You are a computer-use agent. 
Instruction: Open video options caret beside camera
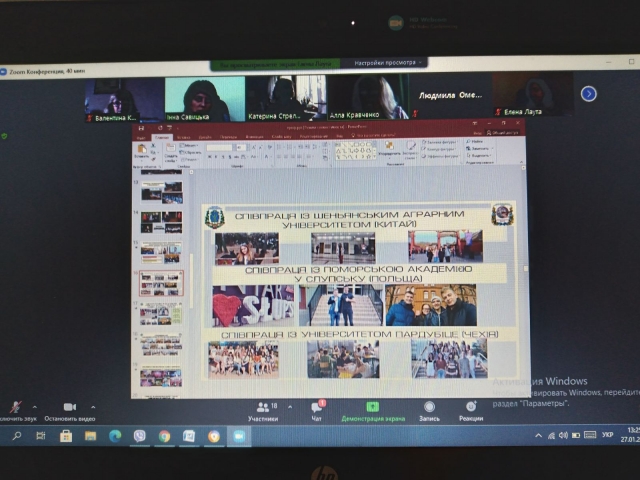coord(93,407)
